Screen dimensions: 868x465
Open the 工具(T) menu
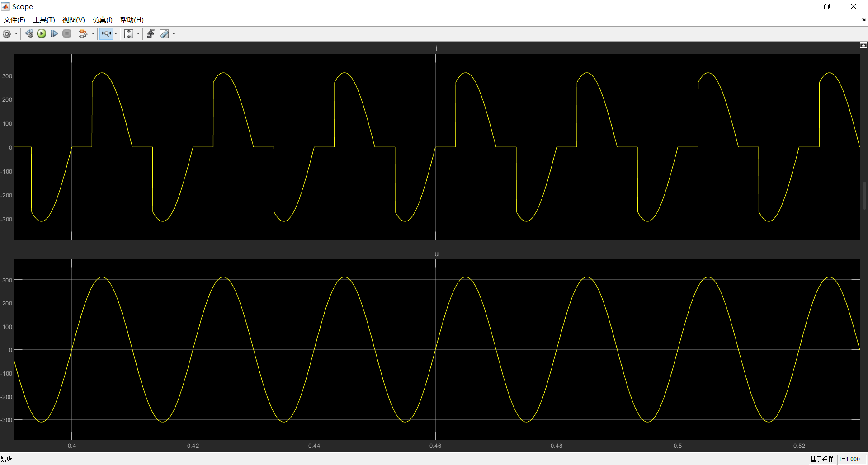coord(44,20)
